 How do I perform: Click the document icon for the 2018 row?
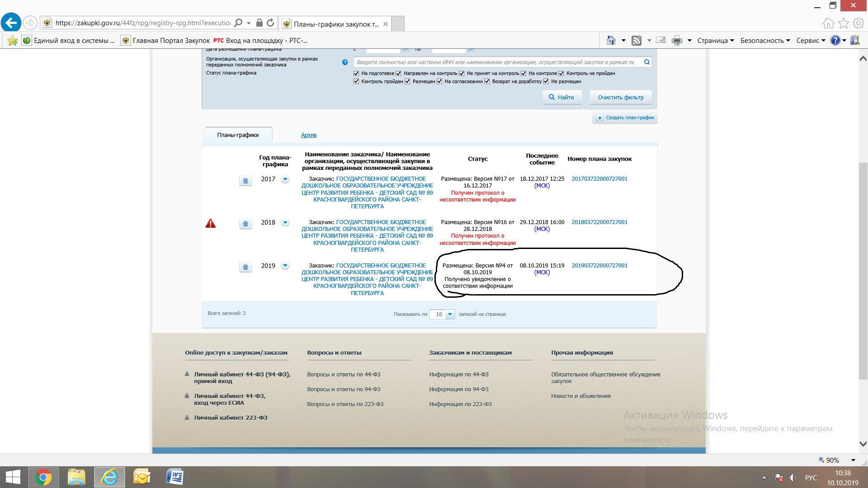coord(245,224)
